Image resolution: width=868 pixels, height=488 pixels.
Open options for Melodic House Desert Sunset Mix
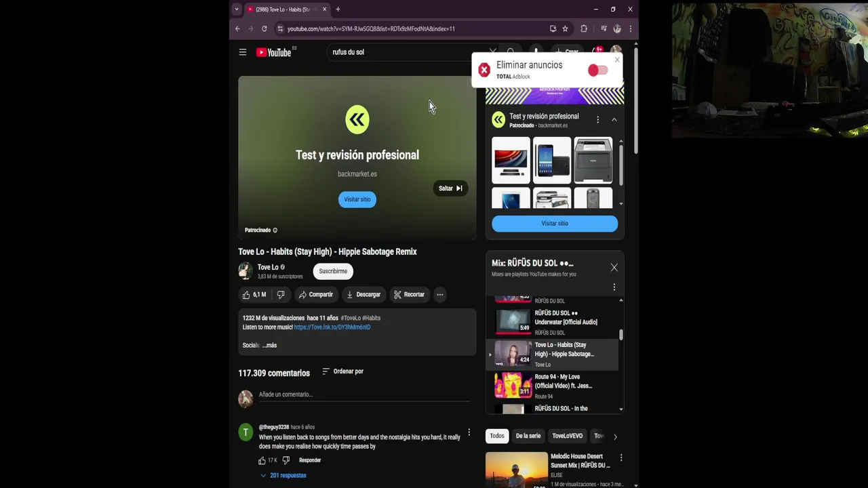620,458
